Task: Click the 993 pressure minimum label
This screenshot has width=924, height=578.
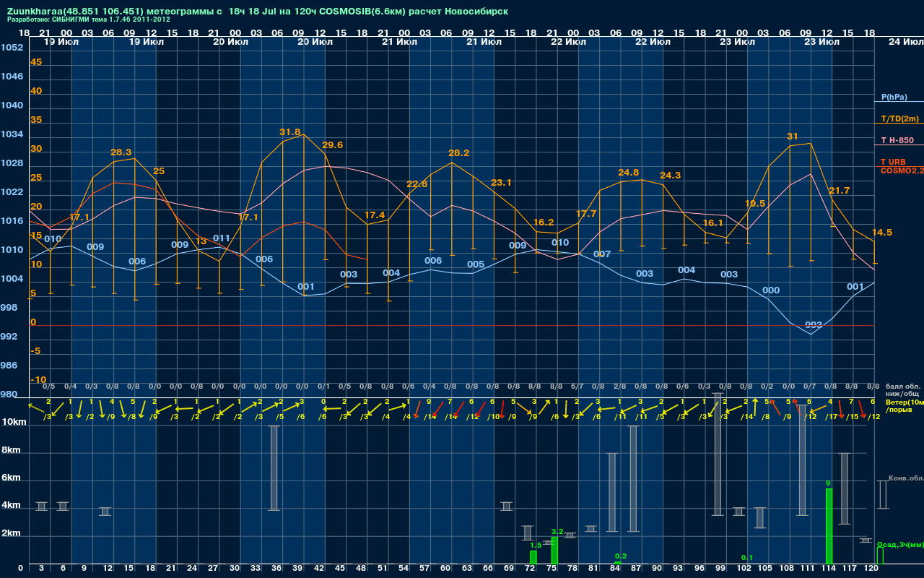Action: coord(814,325)
